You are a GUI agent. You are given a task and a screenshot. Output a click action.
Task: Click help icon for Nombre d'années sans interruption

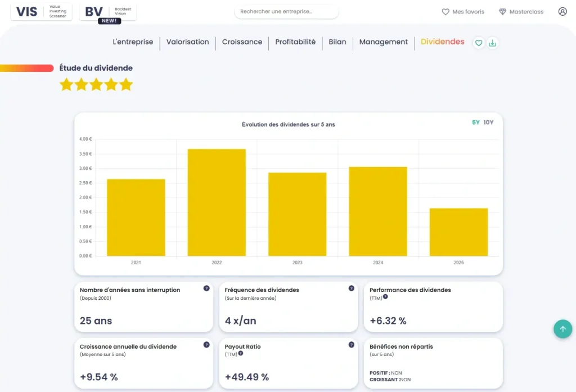coord(206,289)
